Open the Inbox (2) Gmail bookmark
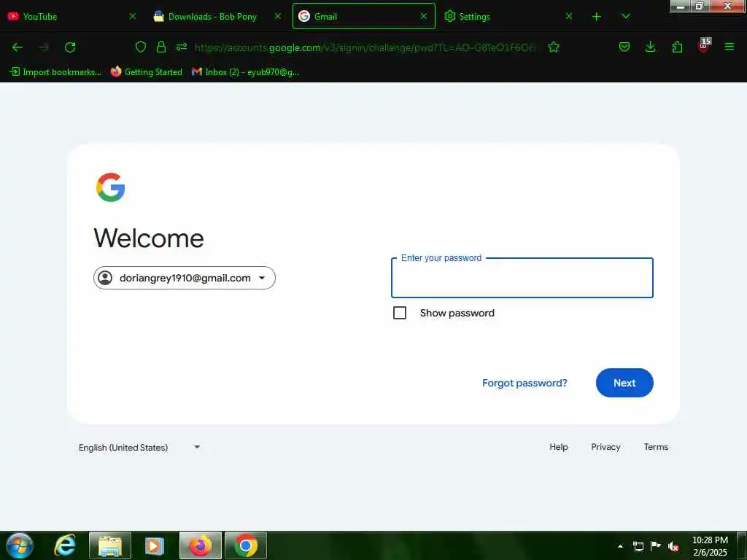This screenshot has height=560, width=747. coord(245,72)
